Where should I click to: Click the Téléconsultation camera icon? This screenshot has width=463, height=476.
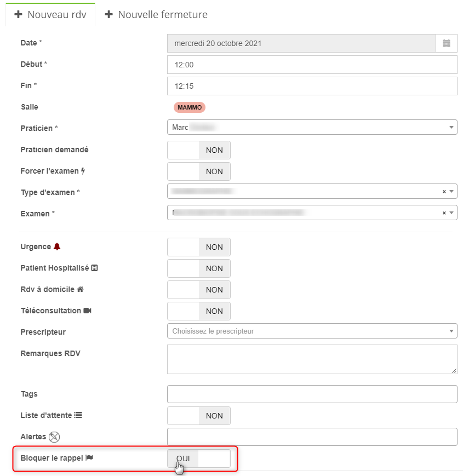click(x=87, y=311)
